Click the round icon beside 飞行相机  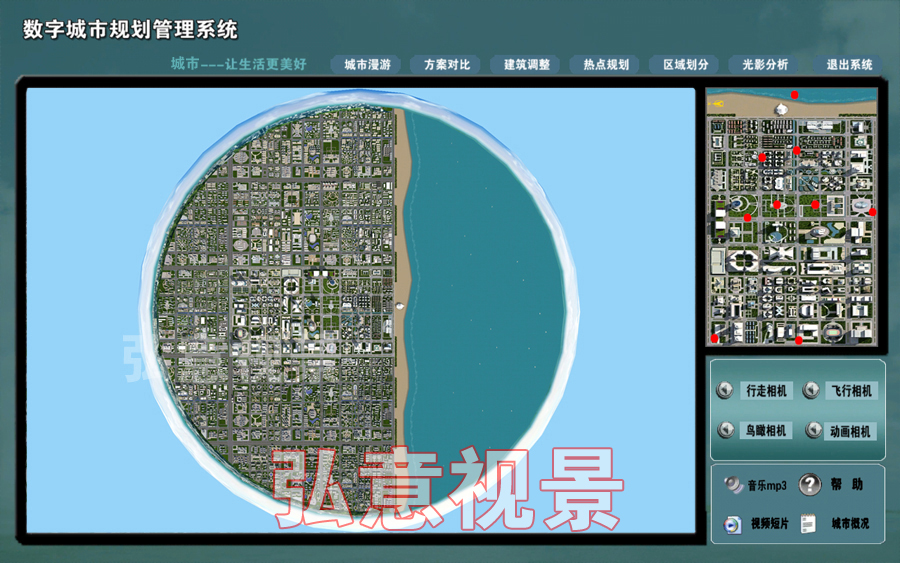(x=811, y=391)
